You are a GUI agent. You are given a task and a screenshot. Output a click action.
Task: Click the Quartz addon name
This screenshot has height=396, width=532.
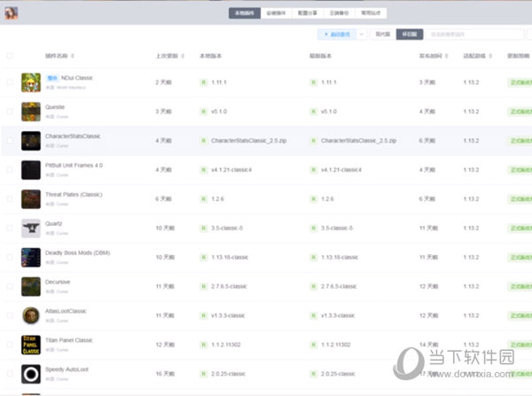[x=53, y=224]
